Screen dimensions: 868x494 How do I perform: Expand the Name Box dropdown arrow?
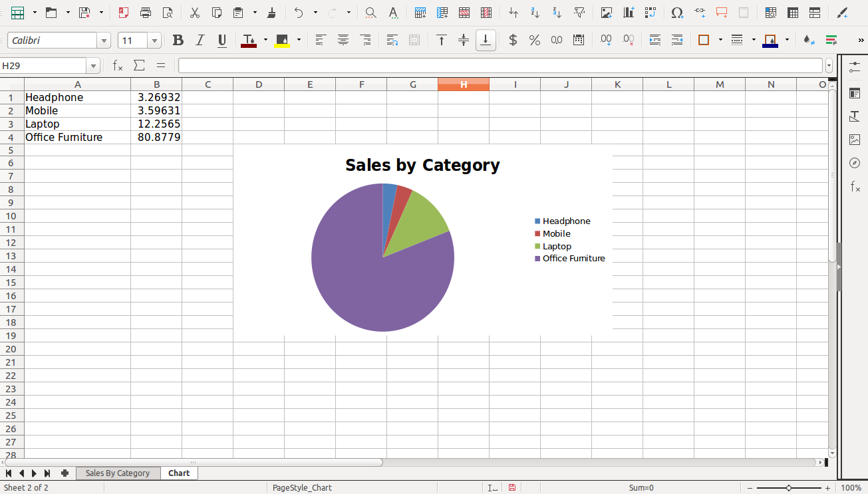(x=94, y=66)
